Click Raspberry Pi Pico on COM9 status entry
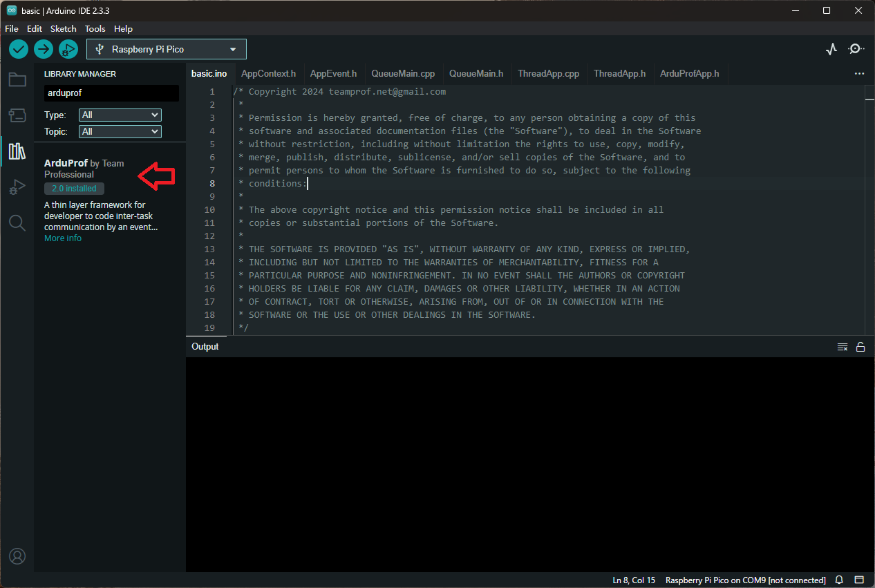Viewport: 875px width, 588px height. click(x=746, y=580)
